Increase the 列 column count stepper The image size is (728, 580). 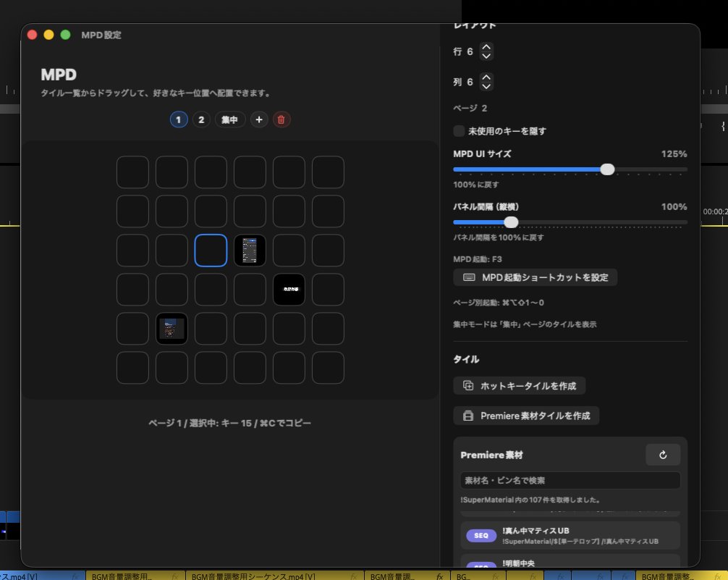click(486, 77)
